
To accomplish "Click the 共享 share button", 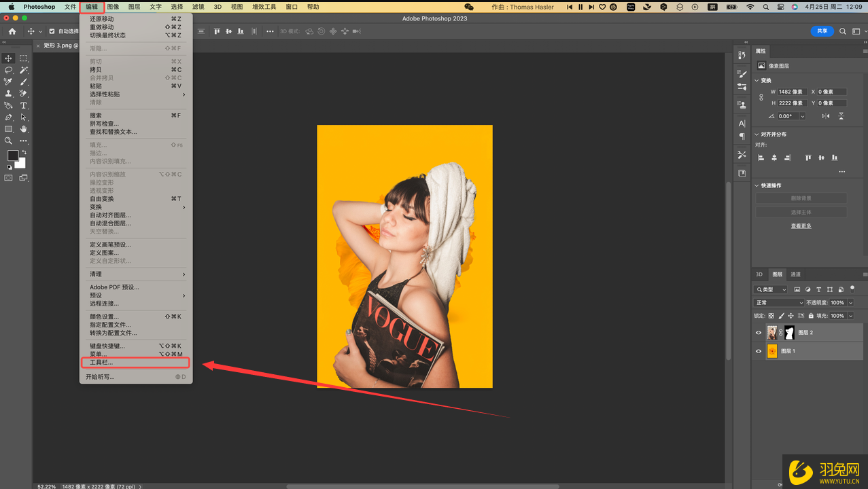I will pyautogui.click(x=822, y=31).
